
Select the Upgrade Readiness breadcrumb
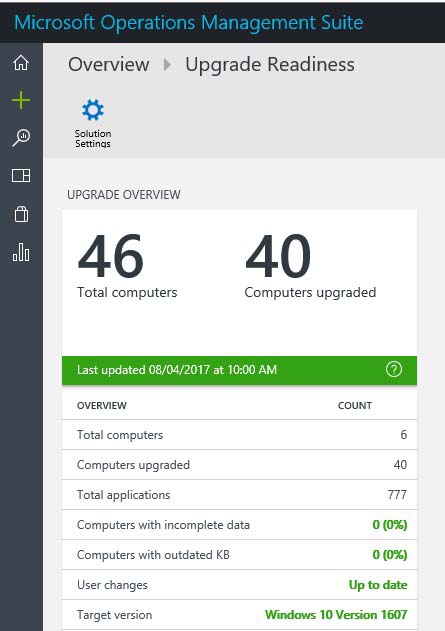coord(270,64)
